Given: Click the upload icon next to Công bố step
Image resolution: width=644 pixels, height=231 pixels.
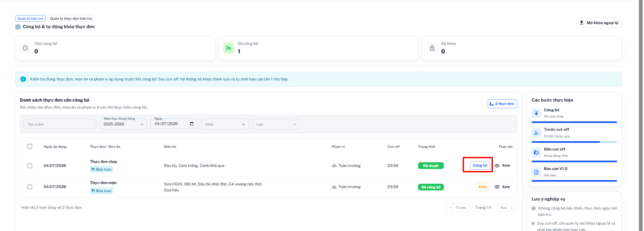Looking at the screenshot, I should point(536,113).
